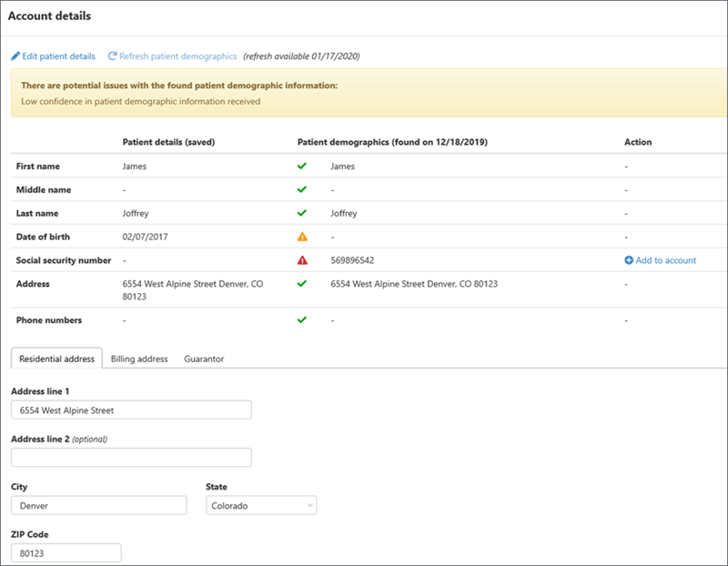Click the orange warning triangle in Date of birth row
This screenshot has width=728, height=566.
302,237
